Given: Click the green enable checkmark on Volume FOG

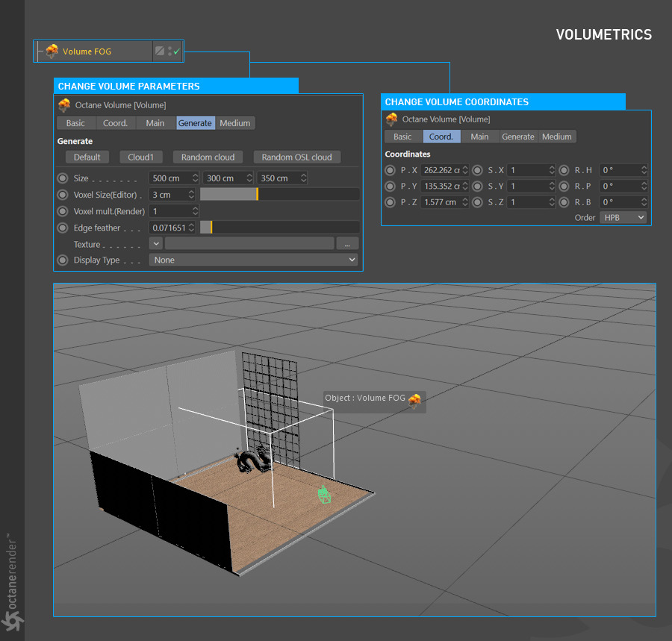Looking at the screenshot, I should [177, 51].
